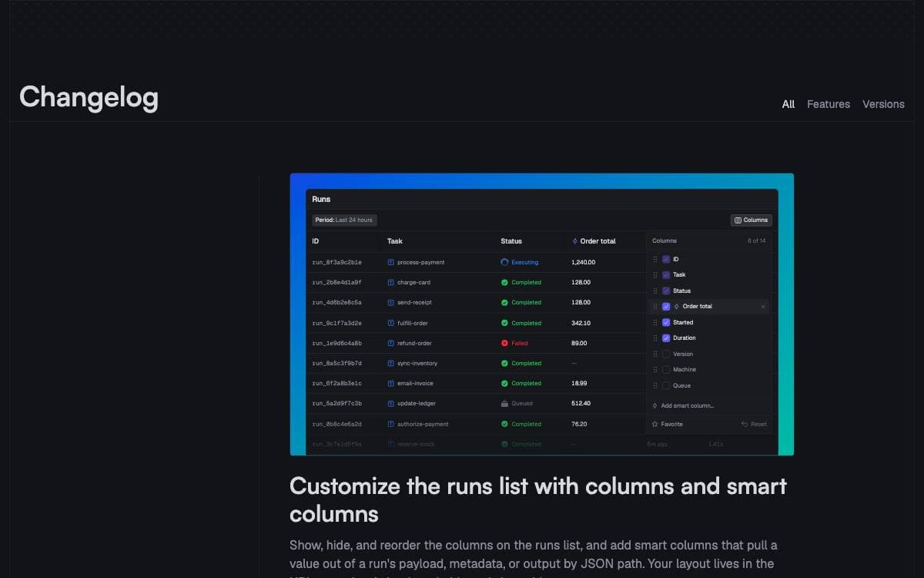Click the Completed icon for authorize-payment
This screenshot has height=578, width=924.
504,424
